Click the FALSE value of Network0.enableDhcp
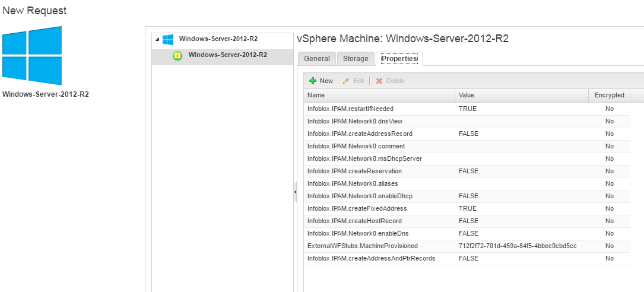Viewport: 644px width, 292px height. pyautogui.click(x=469, y=196)
